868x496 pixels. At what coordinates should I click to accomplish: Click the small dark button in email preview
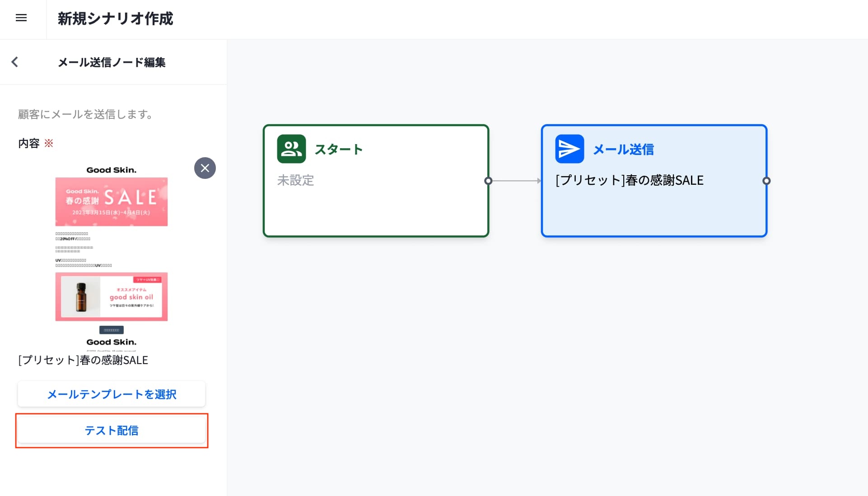pos(112,330)
